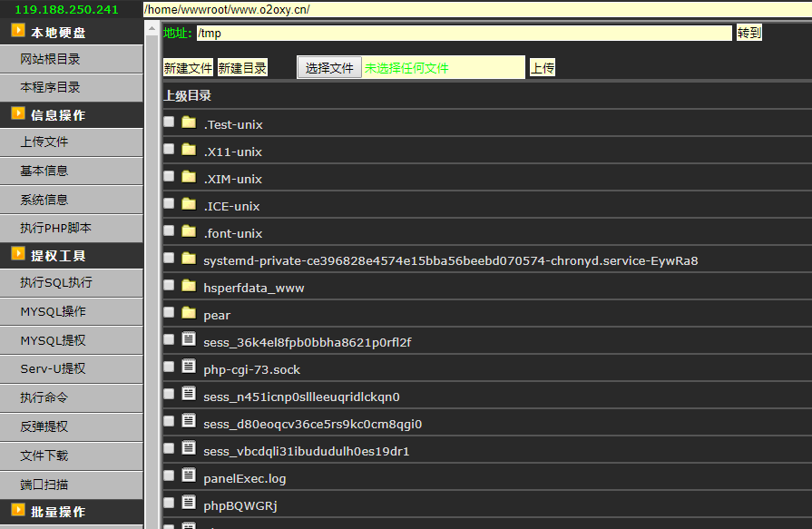Click the 选择文件 file chooser button
This screenshot has height=529, width=812.
pos(329,67)
